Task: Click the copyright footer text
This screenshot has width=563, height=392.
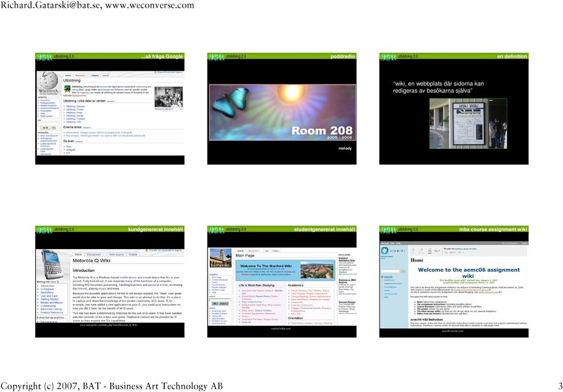Action: (x=111, y=386)
